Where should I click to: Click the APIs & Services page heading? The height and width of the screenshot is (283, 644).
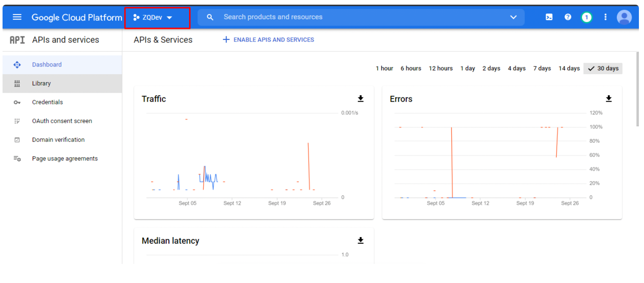pyautogui.click(x=163, y=40)
